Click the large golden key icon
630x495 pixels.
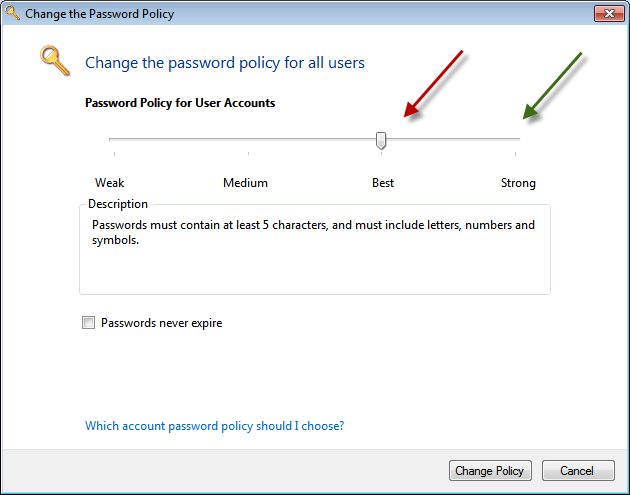[54, 62]
